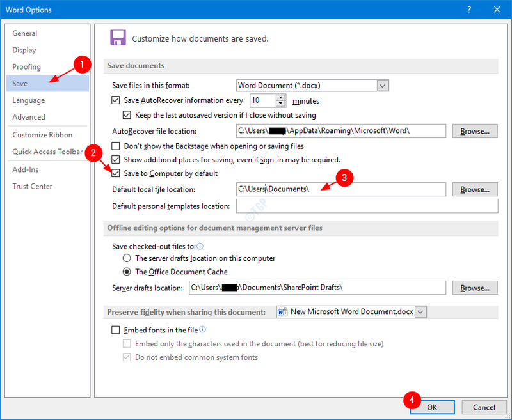The height and width of the screenshot is (420, 512).
Task: Click the Default local file location field
Action: [341, 189]
